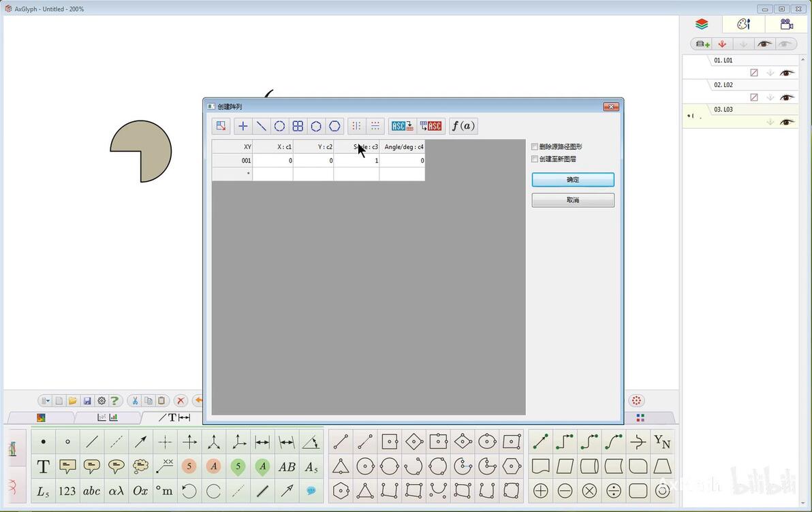Click the Y : c2 column header

pos(313,147)
